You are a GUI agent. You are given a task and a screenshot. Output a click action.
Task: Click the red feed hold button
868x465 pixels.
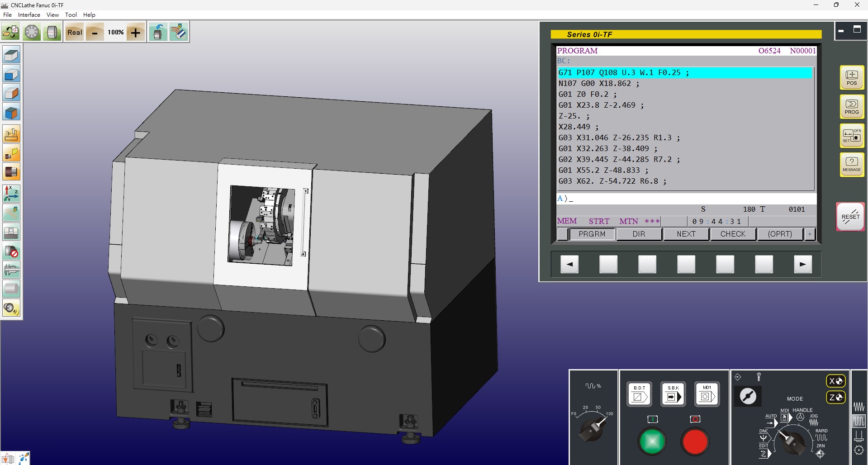pos(695,441)
